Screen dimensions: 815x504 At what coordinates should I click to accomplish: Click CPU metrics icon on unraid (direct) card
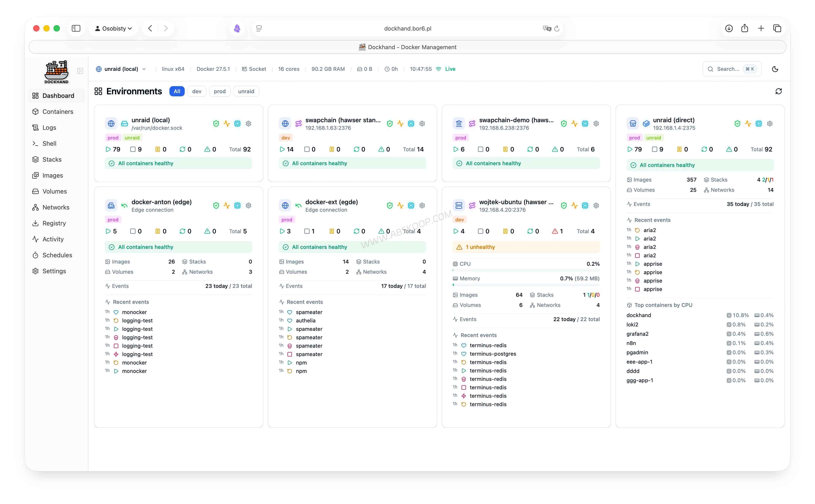coord(759,124)
